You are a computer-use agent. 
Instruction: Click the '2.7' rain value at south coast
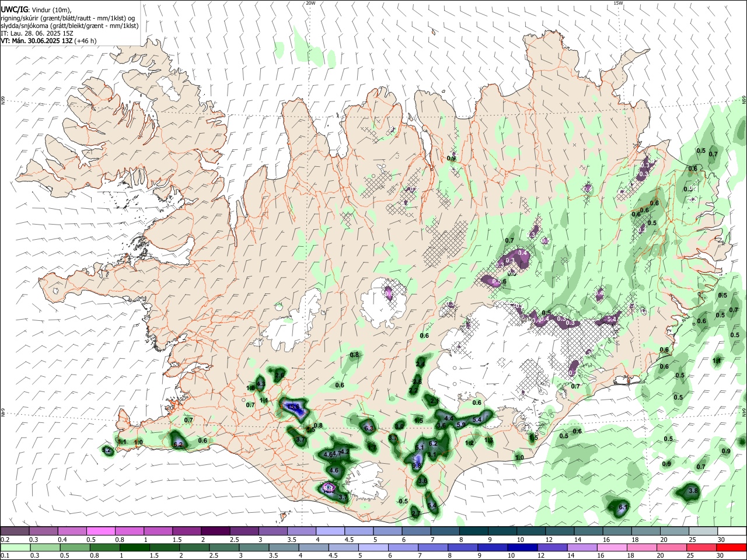416,513
